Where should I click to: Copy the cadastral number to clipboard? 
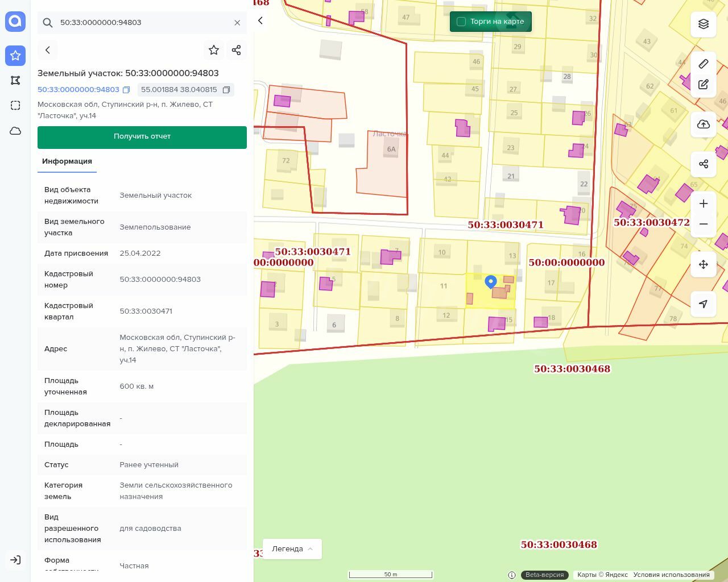tap(126, 90)
